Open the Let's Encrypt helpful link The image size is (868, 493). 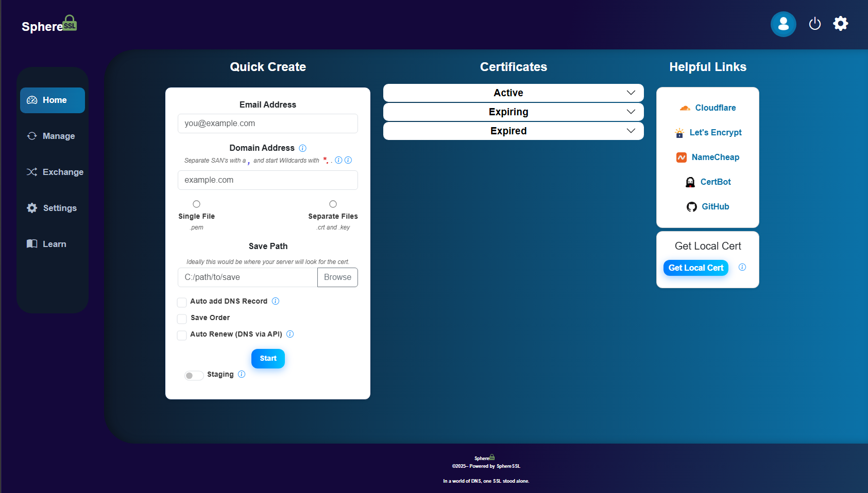[x=716, y=132]
